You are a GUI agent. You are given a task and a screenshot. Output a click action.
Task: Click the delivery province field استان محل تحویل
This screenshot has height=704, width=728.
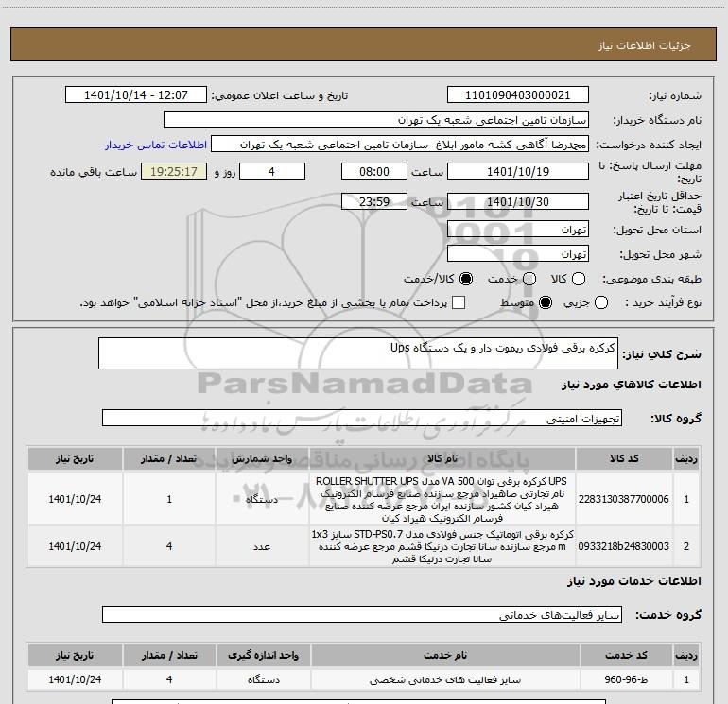click(518, 230)
